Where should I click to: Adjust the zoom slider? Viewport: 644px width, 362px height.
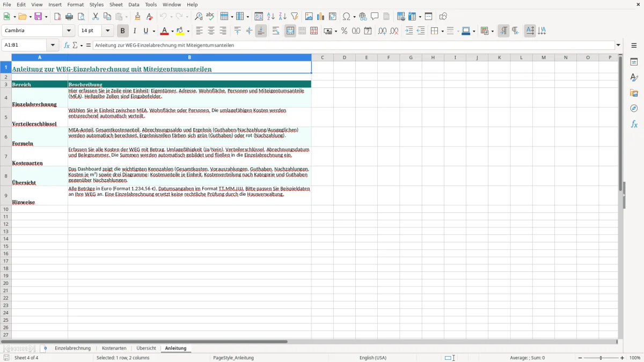coord(601,358)
